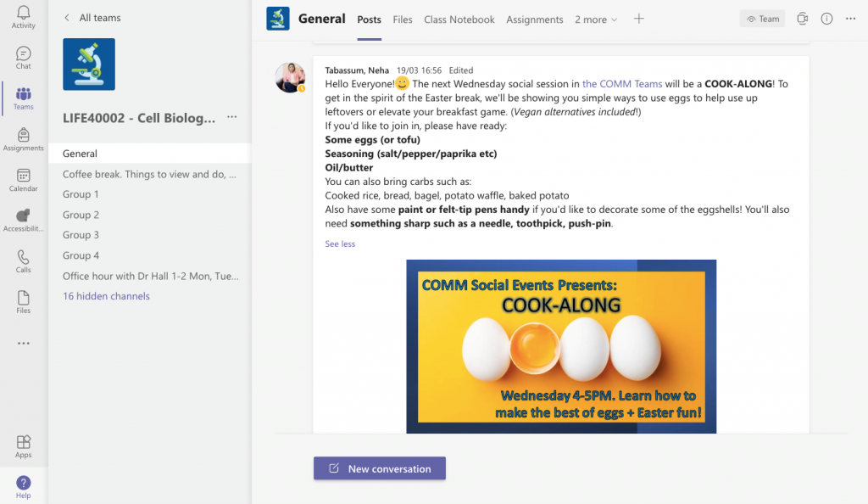Open the Activity feed icon
The width and height of the screenshot is (868, 504).
23,16
